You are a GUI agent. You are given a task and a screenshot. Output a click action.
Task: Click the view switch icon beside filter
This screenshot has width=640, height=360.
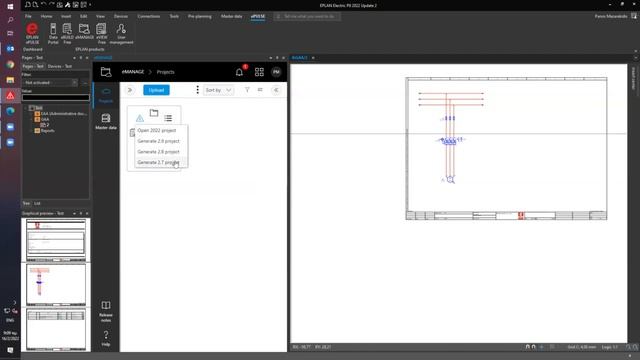260,90
